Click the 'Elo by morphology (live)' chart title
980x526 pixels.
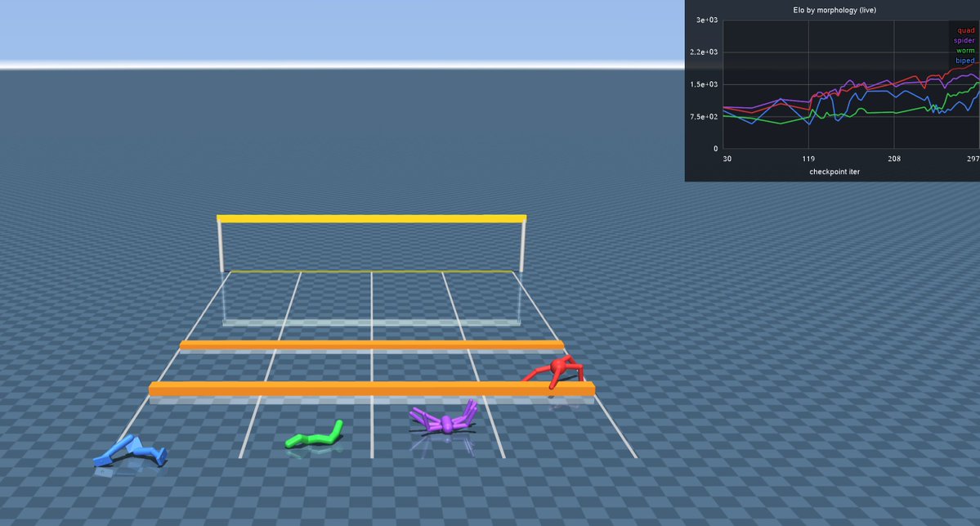pos(835,10)
